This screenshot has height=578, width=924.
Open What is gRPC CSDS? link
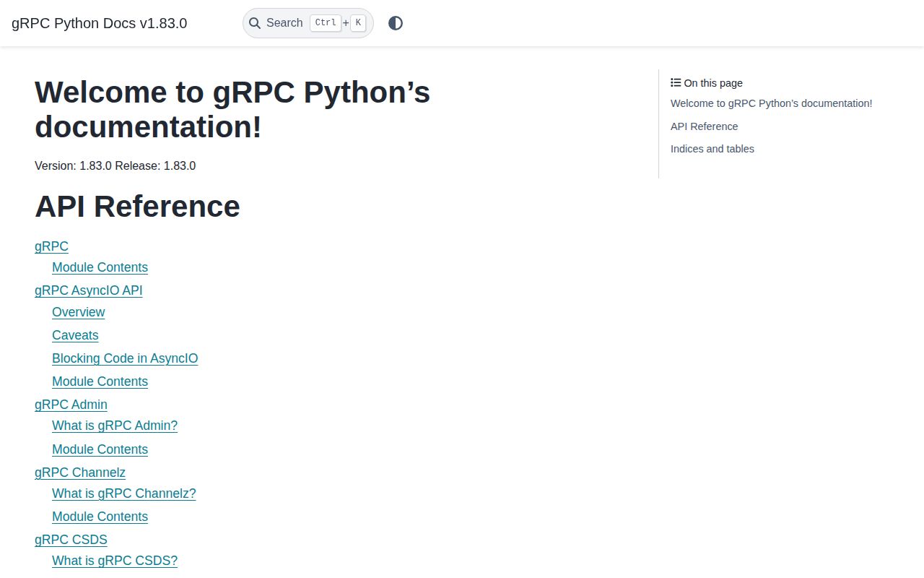(x=115, y=561)
